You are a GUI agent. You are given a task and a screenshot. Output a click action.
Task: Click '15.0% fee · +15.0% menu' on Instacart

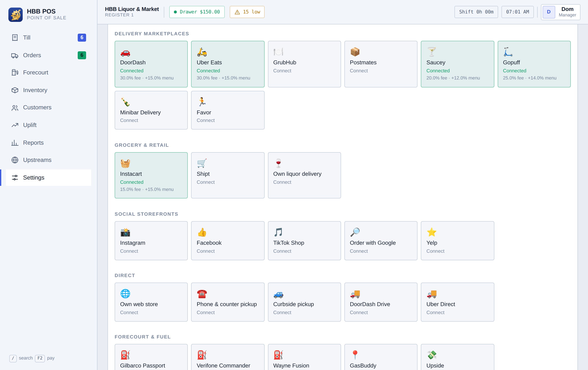coord(147,189)
